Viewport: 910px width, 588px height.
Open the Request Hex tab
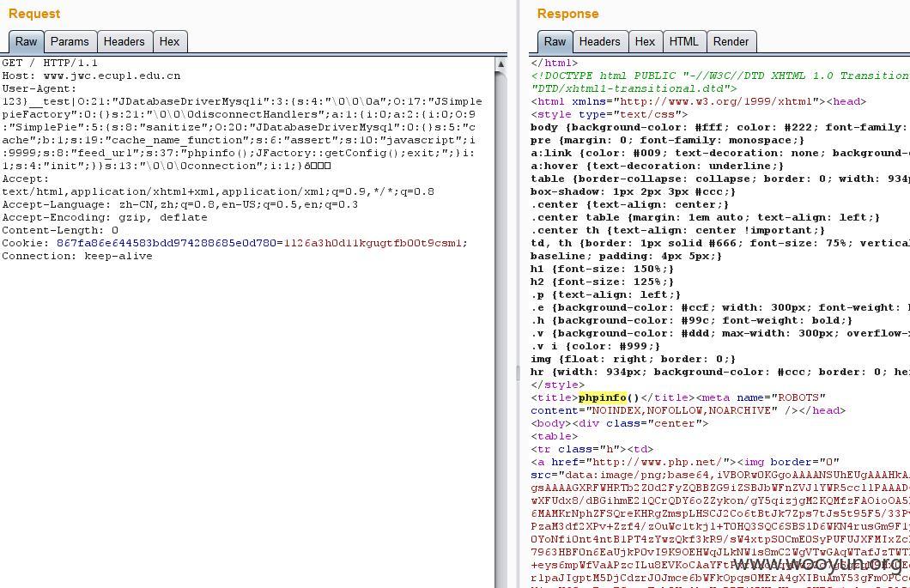pyautogui.click(x=169, y=42)
